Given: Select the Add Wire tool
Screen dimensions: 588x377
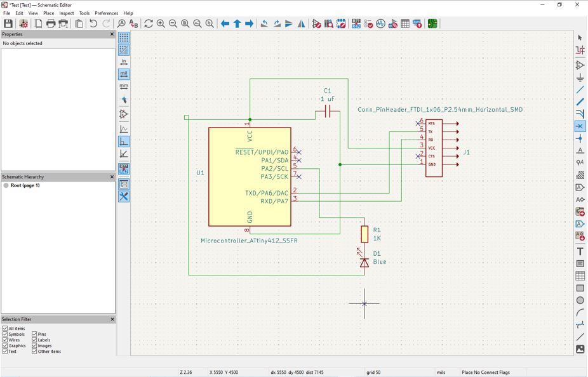Looking at the screenshot, I should [580, 90].
